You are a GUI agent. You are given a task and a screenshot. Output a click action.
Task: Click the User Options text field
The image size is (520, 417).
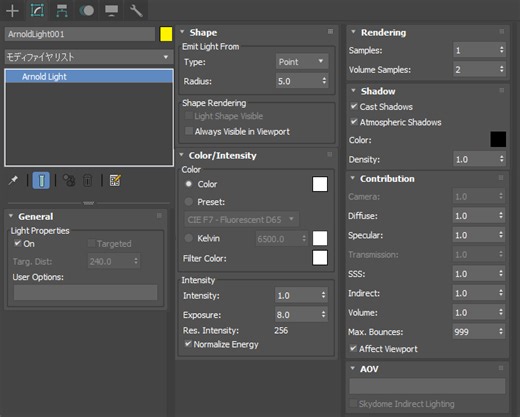point(85,292)
